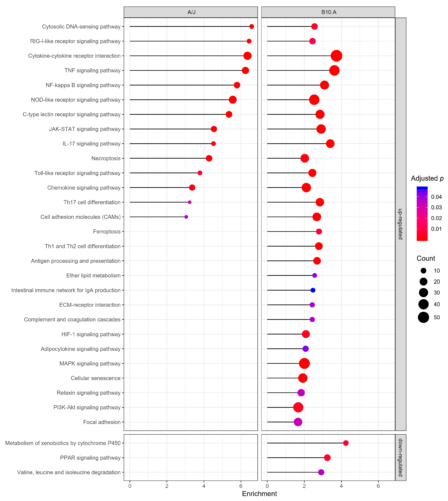
Task: Click the B10.A IL-17 signaling pathway dot
Action: pyautogui.click(x=330, y=144)
